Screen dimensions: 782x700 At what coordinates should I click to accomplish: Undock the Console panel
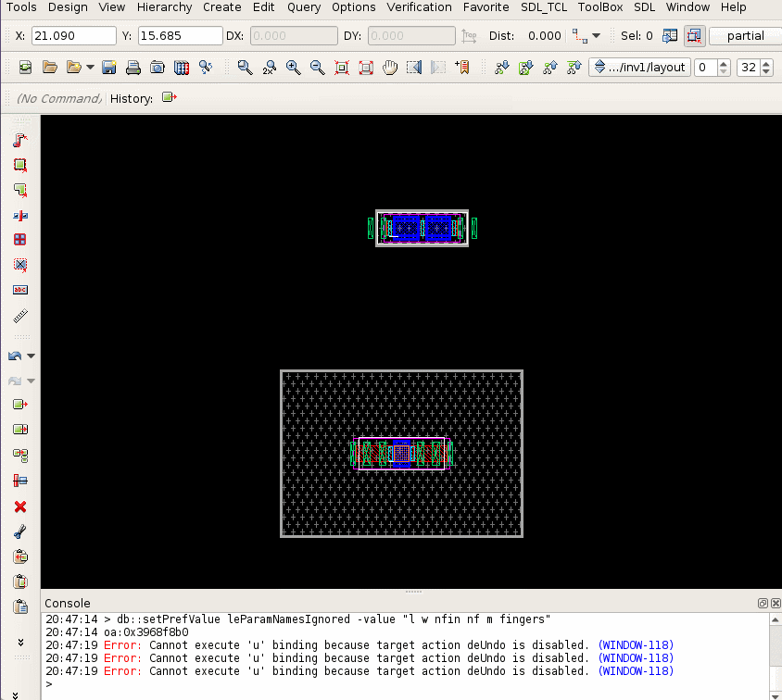pyautogui.click(x=763, y=604)
